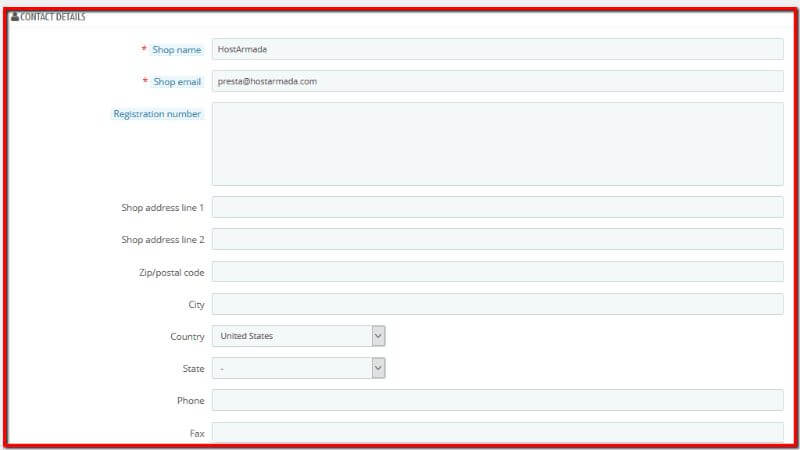Click the City input field

497,304
